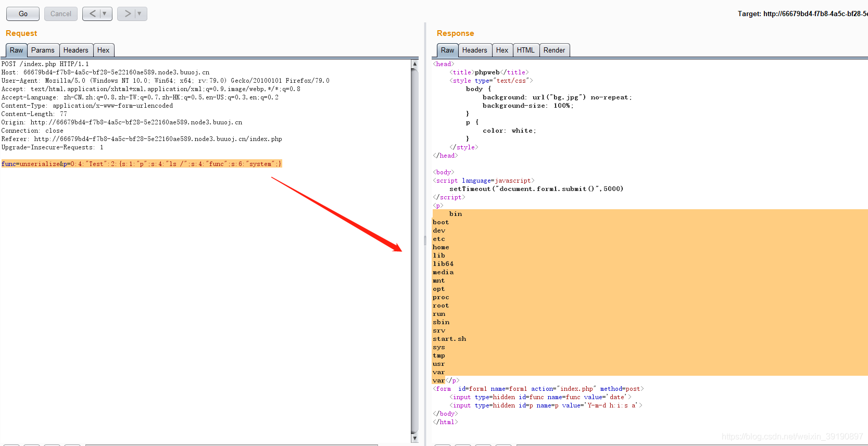Open the forward history dropdown arrow
The height and width of the screenshot is (446, 868).
click(x=140, y=14)
